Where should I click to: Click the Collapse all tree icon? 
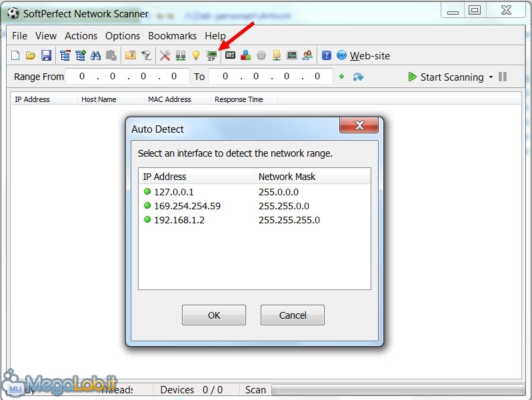tap(65, 55)
